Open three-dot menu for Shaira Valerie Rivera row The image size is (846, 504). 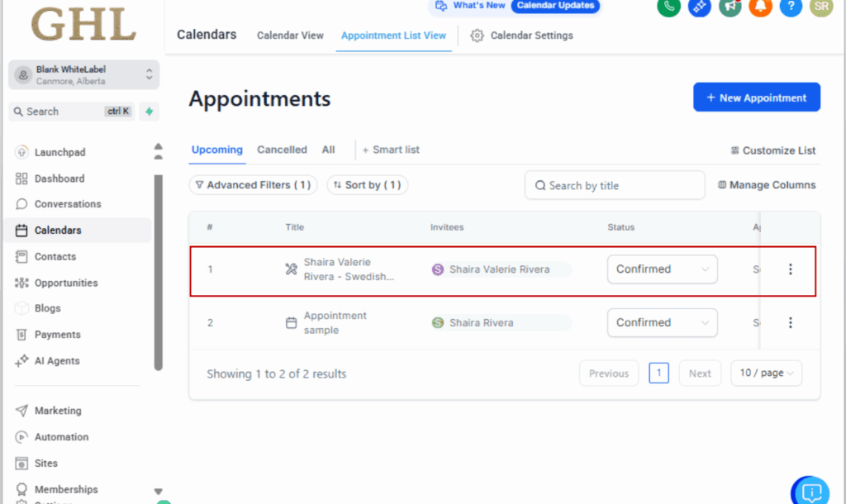(x=790, y=269)
